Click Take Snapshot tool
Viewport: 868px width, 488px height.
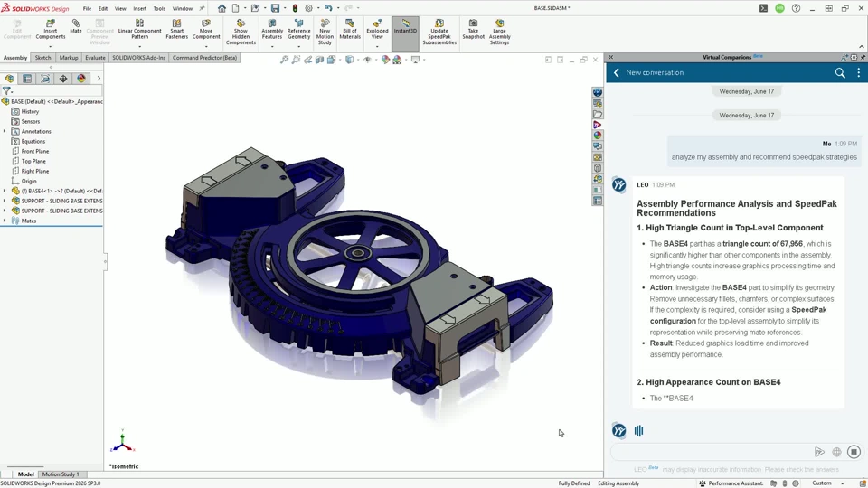pos(473,29)
